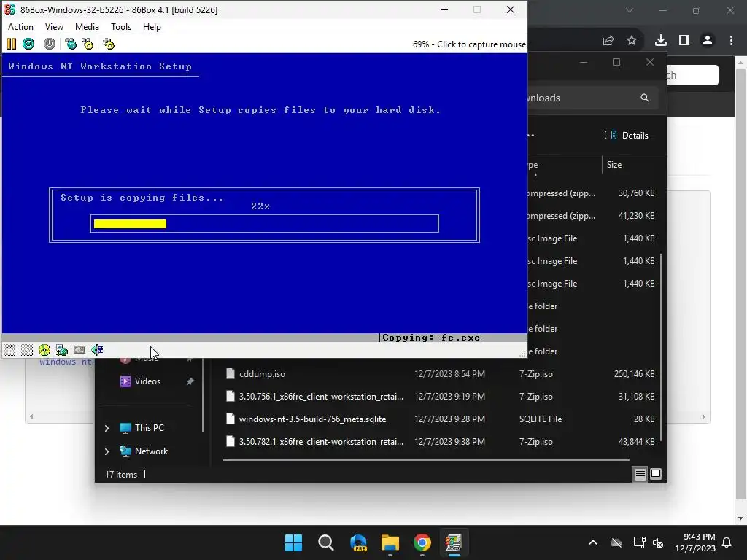
Task: Open the Edge Preview taskbar icon
Action: [x=358, y=542]
